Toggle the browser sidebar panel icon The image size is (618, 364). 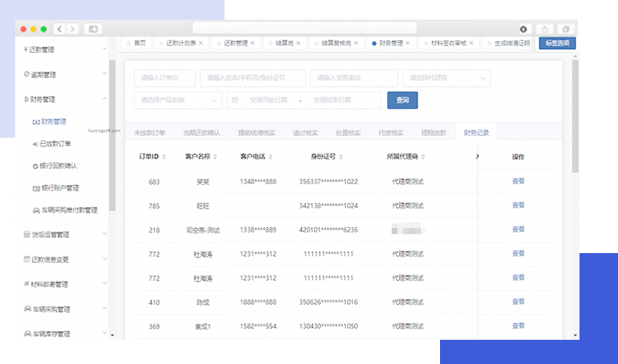tap(94, 29)
